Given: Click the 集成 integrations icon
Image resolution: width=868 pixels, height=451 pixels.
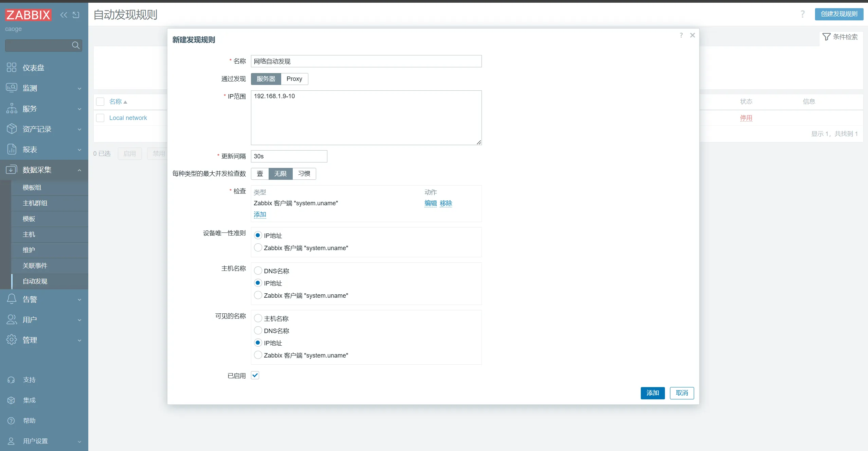Looking at the screenshot, I should (x=11, y=400).
